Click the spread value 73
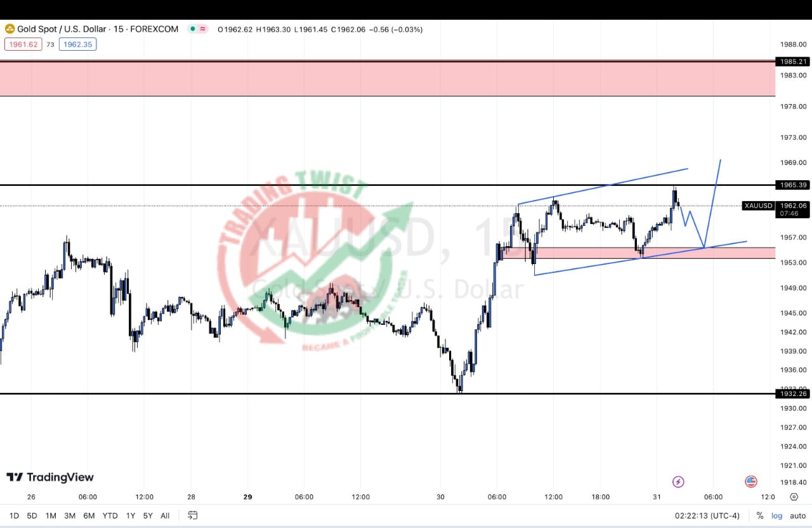Viewport: 812px width, 528px height. coord(50,44)
